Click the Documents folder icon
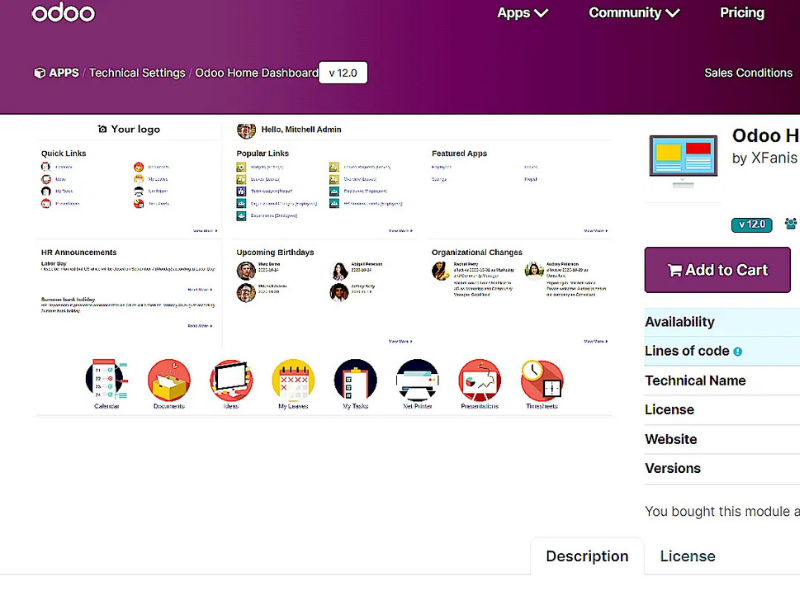The image size is (800, 600). pos(169,380)
